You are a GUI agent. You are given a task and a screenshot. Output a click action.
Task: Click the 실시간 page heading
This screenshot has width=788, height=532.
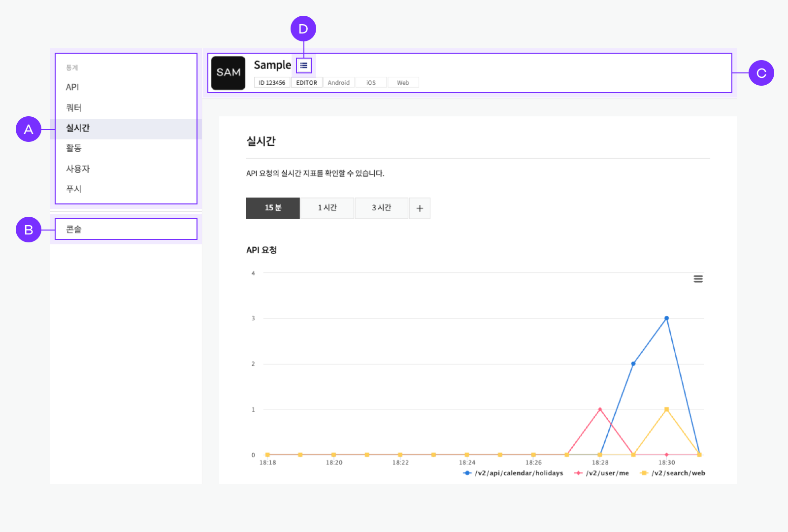[261, 141]
